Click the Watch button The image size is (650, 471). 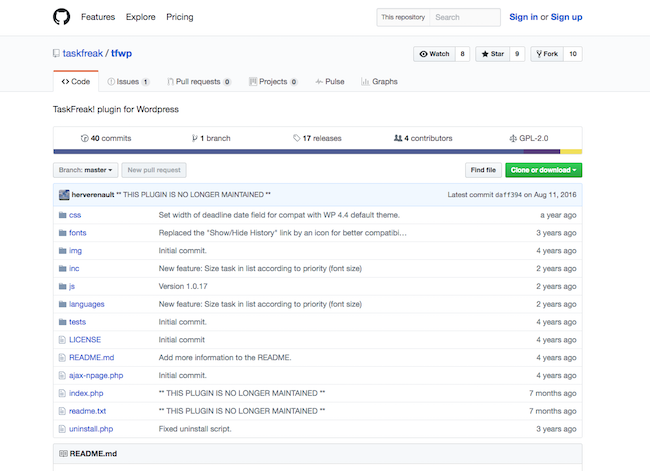click(x=434, y=54)
